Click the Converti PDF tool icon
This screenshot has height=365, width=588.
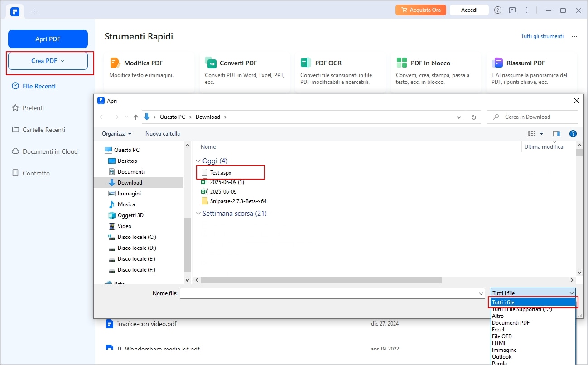(211, 63)
